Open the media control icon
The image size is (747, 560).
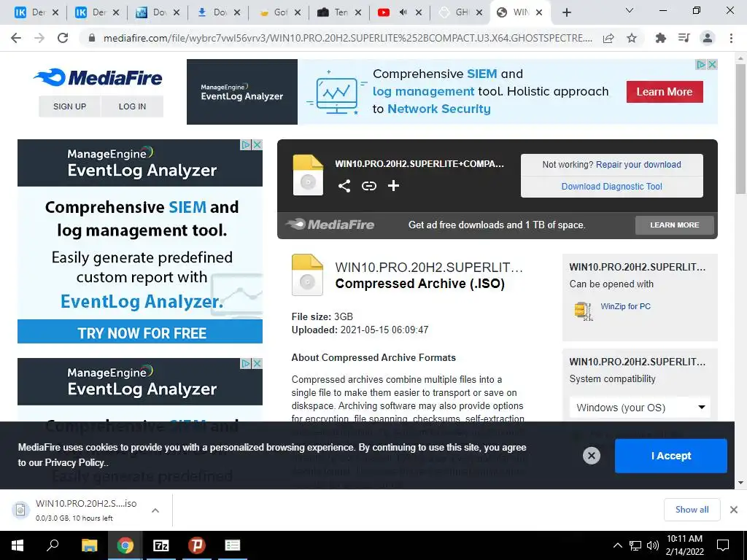(684, 38)
